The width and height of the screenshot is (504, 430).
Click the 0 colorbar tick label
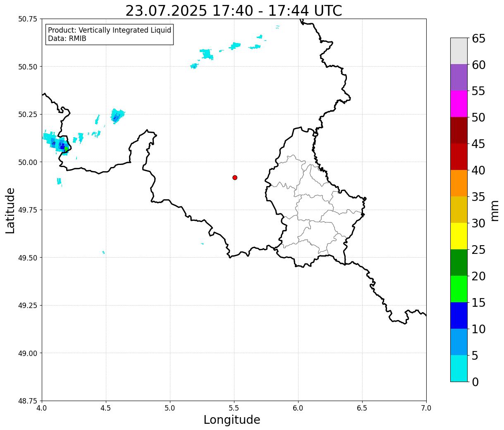pos(475,382)
